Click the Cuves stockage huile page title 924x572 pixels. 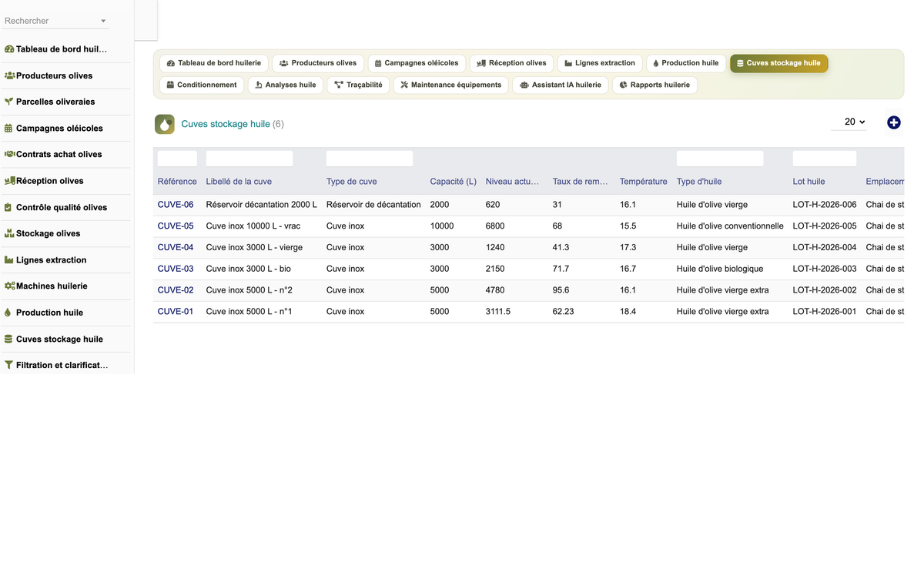(226, 124)
